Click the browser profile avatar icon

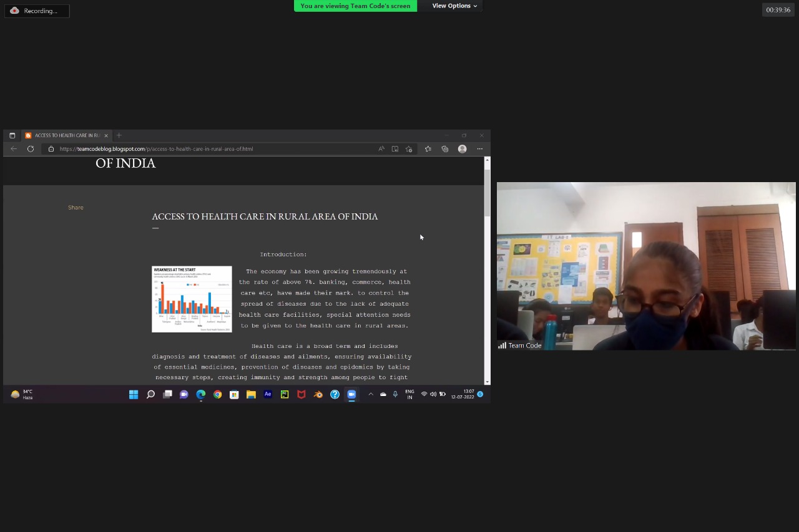(462, 149)
